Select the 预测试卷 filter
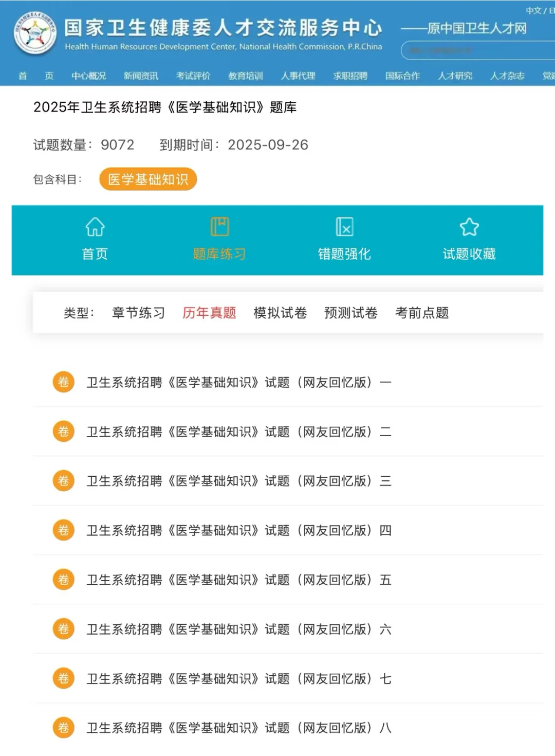 350,313
